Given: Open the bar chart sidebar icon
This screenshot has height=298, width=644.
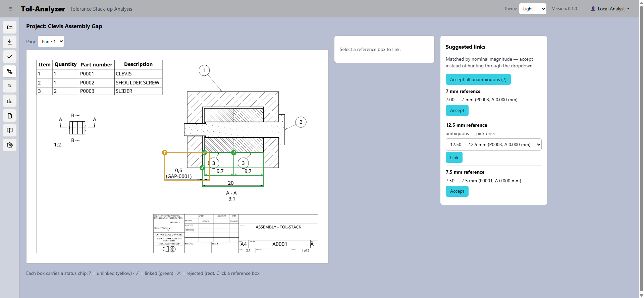Looking at the screenshot, I should (10, 101).
